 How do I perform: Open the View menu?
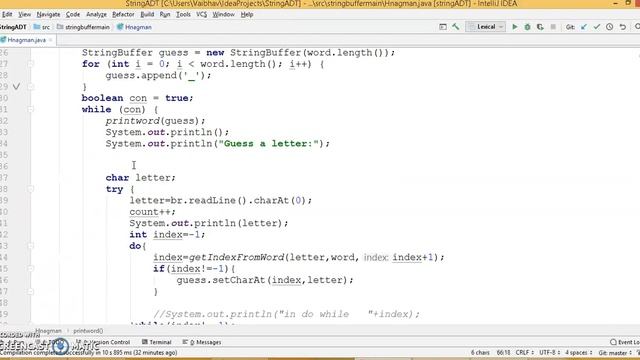[24, 14]
